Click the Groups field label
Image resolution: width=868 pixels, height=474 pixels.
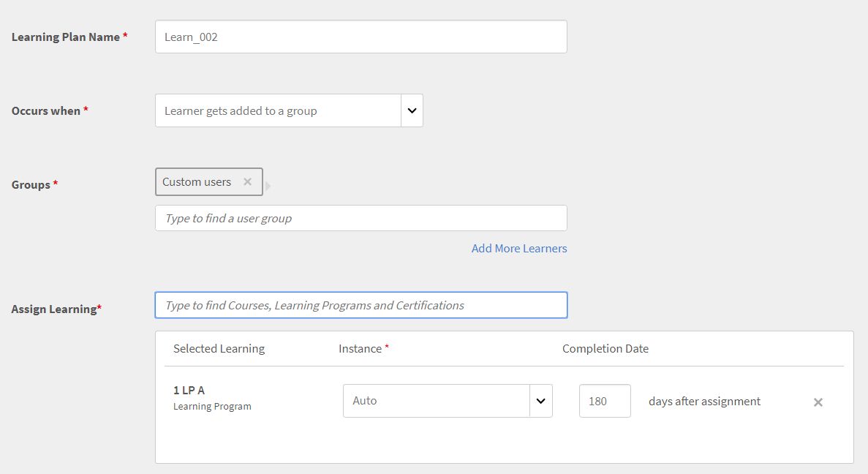tap(31, 185)
